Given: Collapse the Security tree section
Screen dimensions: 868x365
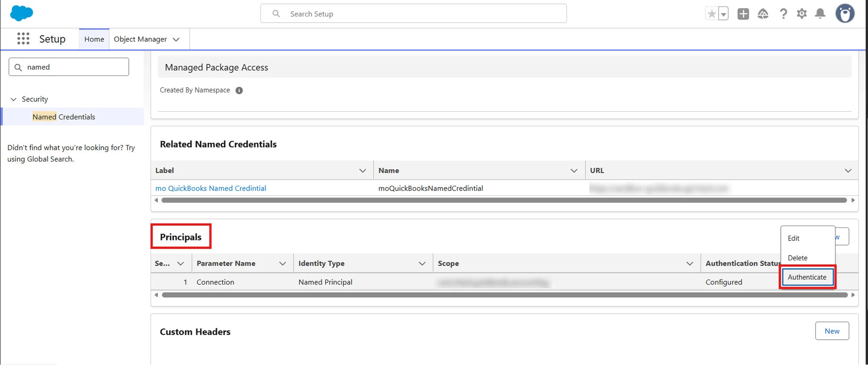Looking at the screenshot, I should 13,99.
